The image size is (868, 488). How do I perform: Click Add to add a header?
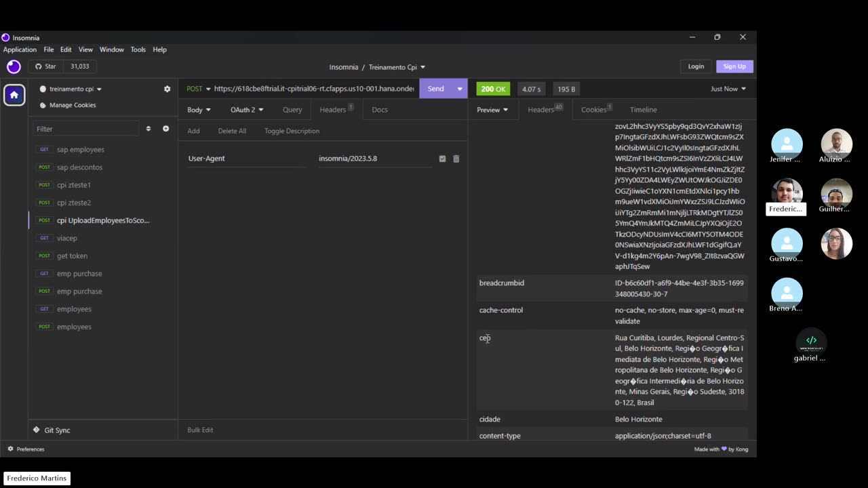(193, 131)
